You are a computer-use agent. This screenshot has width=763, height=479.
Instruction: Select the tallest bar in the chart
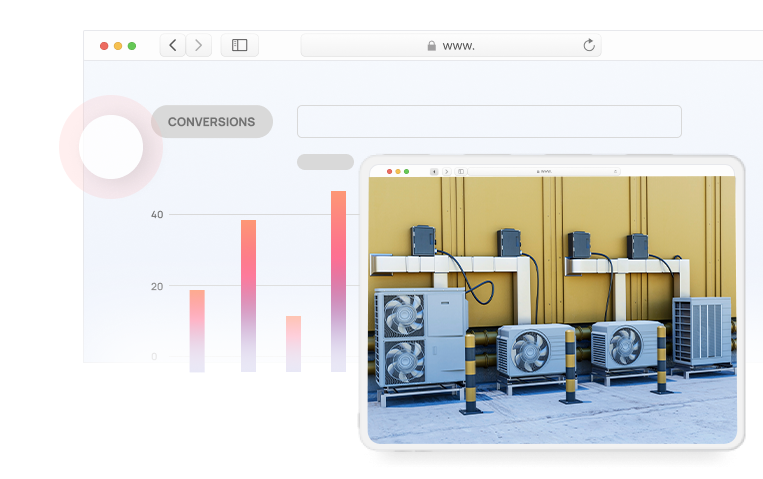[x=339, y=280]
